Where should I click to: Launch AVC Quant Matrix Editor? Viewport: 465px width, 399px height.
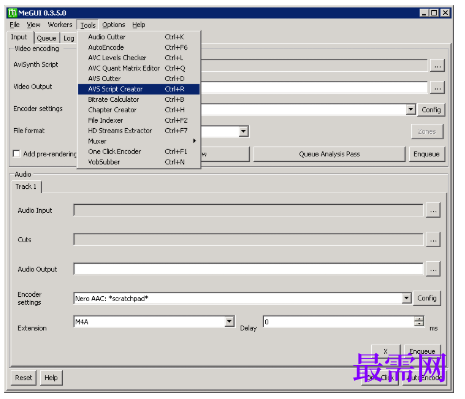tap(139, 68)
